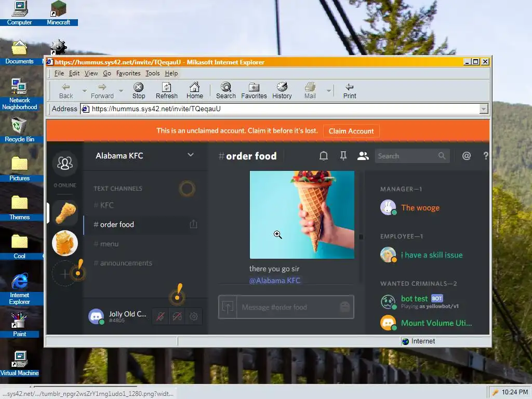Reload the page using Refresh icon
The width and height of the screenshot is (532, 399).
pyautogui.click(x=166, y=91)
